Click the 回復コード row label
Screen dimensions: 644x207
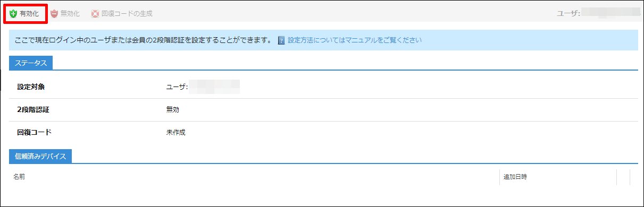click(x=34, y=133)
